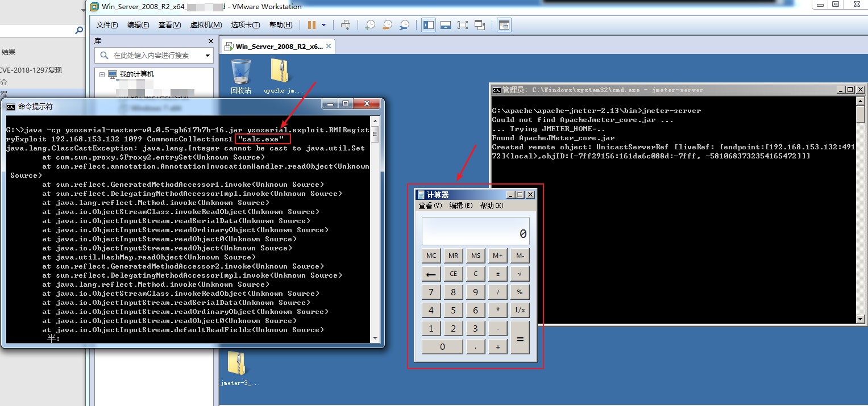Screen dimensions: 868x406
Task: Open the 帮助(H) menu in Calculator
Action: (x=491, y=206)
